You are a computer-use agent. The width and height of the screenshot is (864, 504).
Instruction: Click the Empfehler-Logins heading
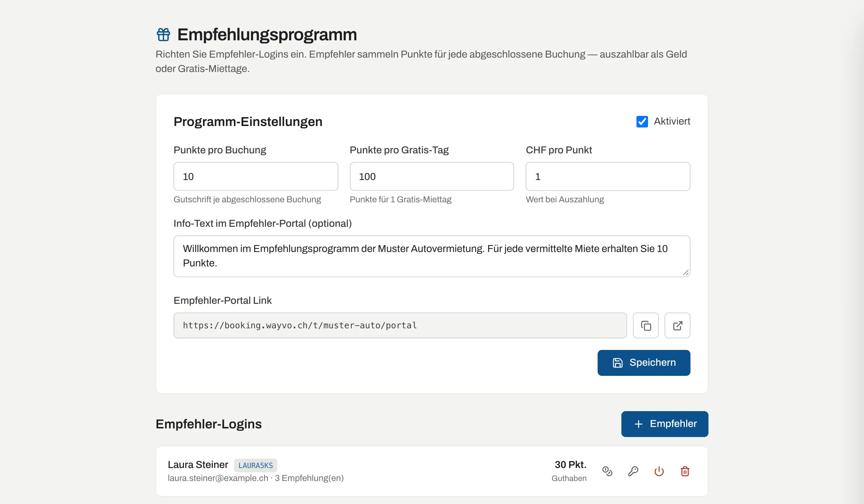pyautogui.click(x=209, y=424)
